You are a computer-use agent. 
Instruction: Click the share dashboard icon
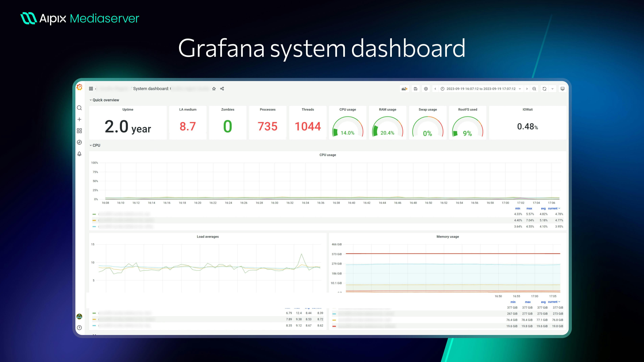(222, 89)
